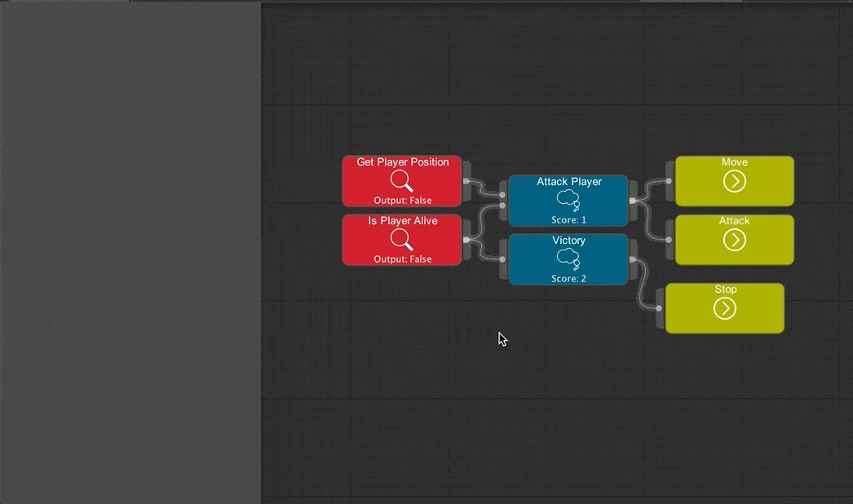Click the magnifier icon on Is Player Alive
Viewport: 853px width, 504px height.
coord(401,239)
